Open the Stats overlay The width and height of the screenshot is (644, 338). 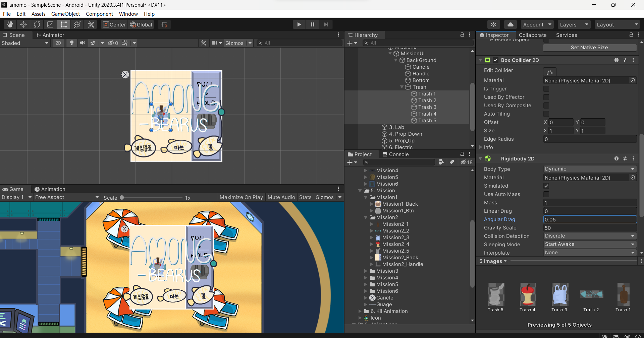click(x=305, y=197)
